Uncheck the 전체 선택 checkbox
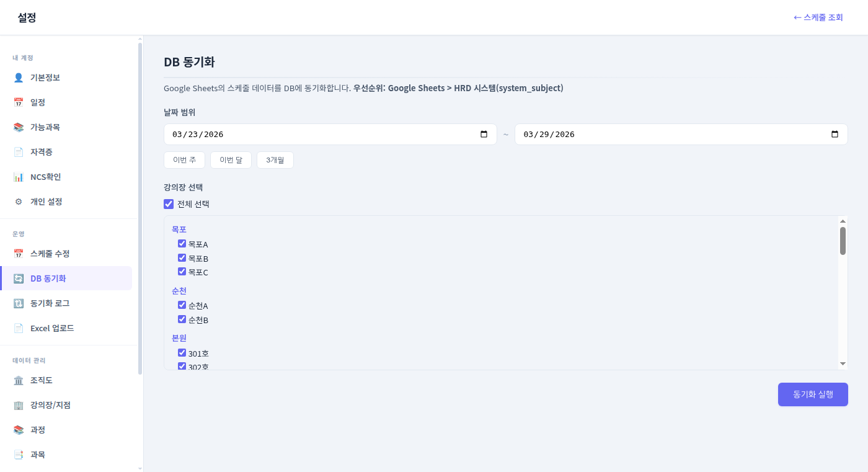The image size is (868, 472). [168, 203]
